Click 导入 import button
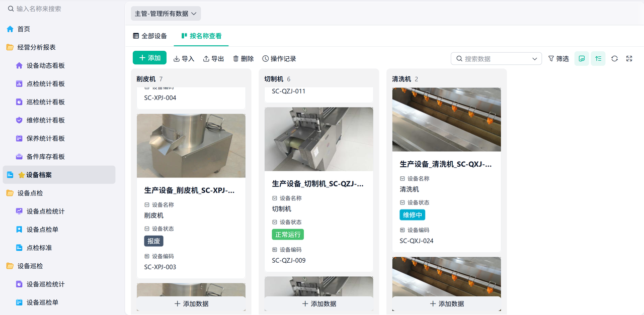The image size is (644, 315). [x=184, y=59]
